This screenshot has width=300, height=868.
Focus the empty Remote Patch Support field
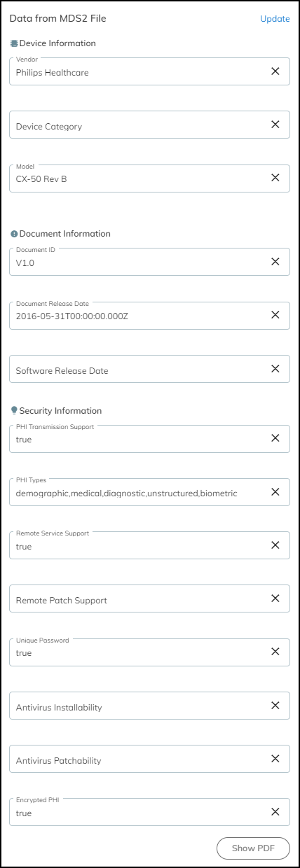[149, 598]
